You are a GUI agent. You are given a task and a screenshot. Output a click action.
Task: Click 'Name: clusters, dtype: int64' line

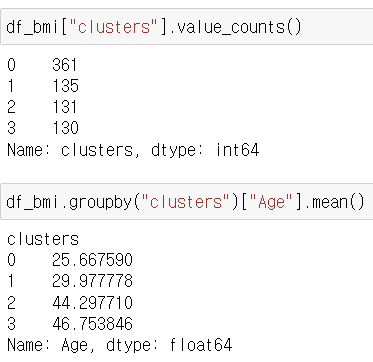point(133,150)
